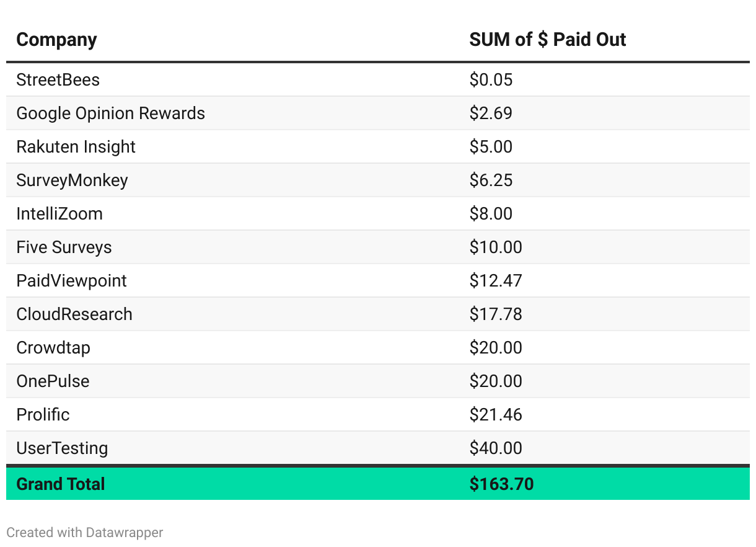Click the Grand Total label
The image size is (756, 547).
tap(61, 484)
